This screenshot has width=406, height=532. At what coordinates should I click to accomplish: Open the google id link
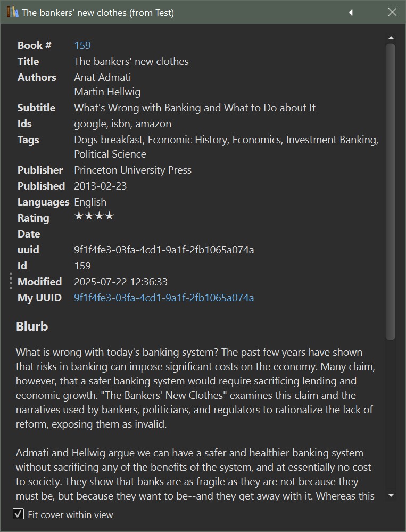pos(89,124)
